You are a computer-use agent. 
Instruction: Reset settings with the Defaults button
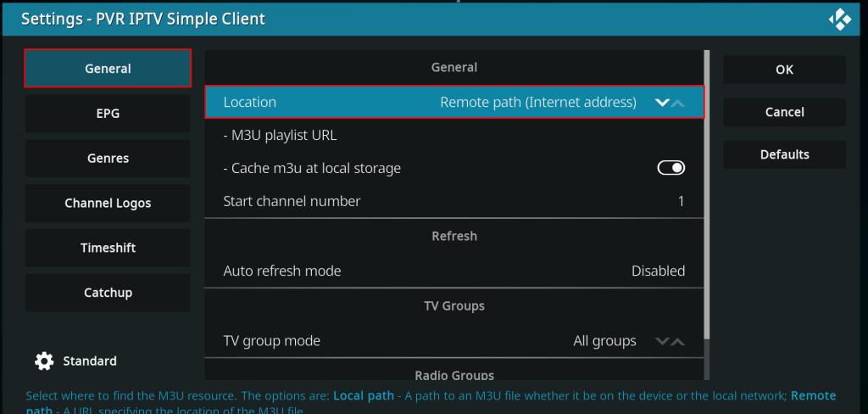coord(784,154)
